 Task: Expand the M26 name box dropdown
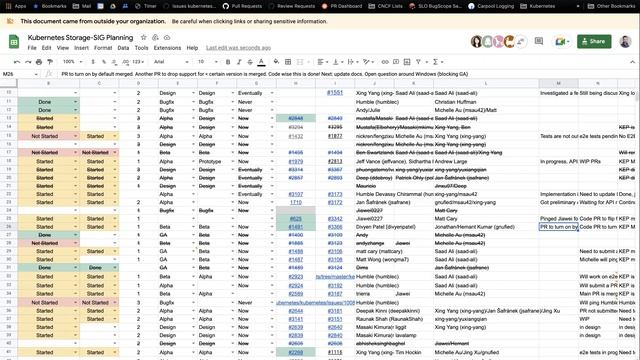[36, 74]
